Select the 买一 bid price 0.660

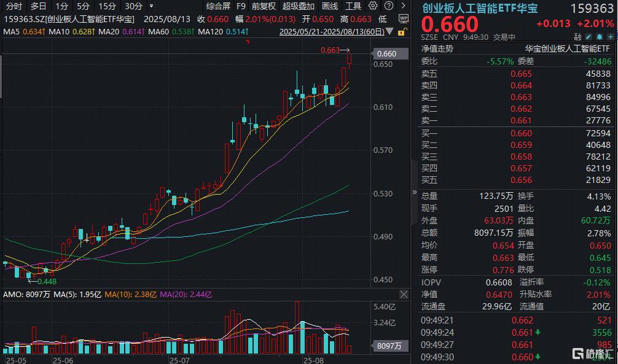521,134
